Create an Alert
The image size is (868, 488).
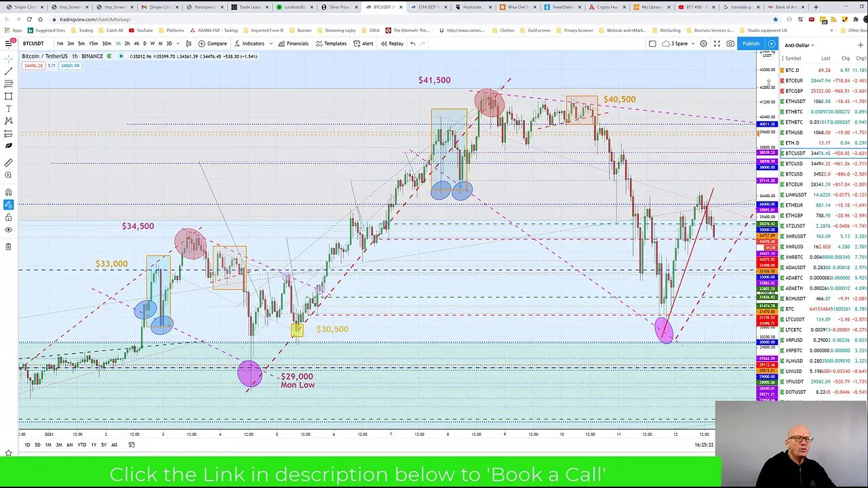(x=363, y=43)
